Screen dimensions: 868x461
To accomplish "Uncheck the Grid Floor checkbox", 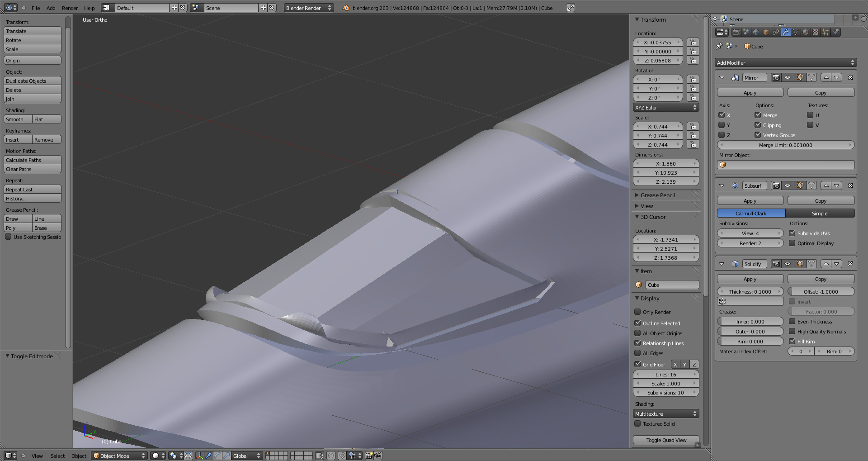I will (x=637, y=364).
